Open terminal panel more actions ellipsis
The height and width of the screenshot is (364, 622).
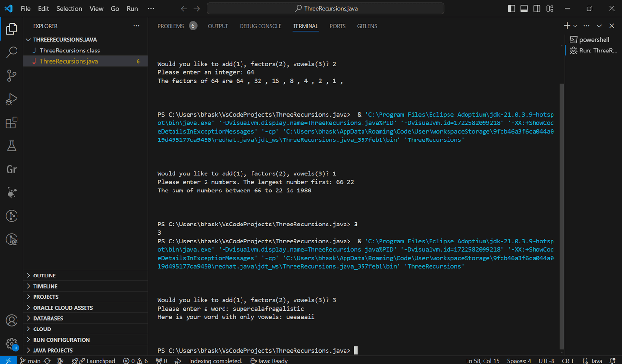(x=587, y=26)
